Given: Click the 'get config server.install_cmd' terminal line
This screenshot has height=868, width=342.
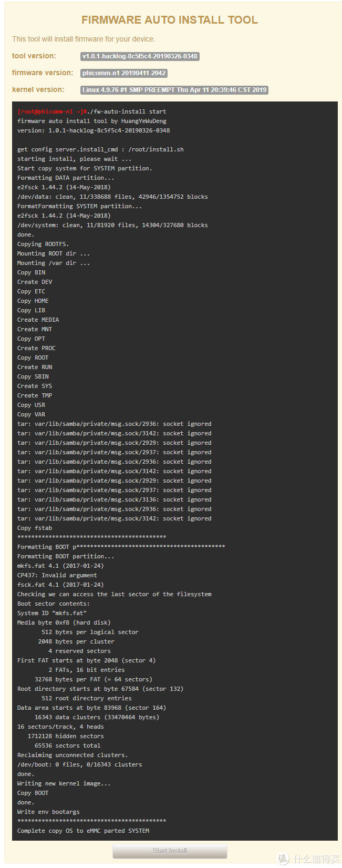Looking at the screenshot, I should coord(100,149).
